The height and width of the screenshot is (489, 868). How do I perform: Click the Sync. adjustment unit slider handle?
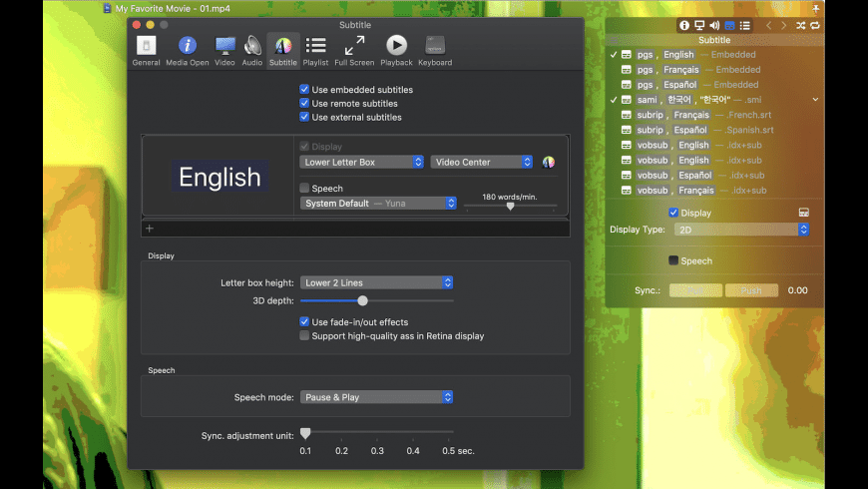(305, 433)
